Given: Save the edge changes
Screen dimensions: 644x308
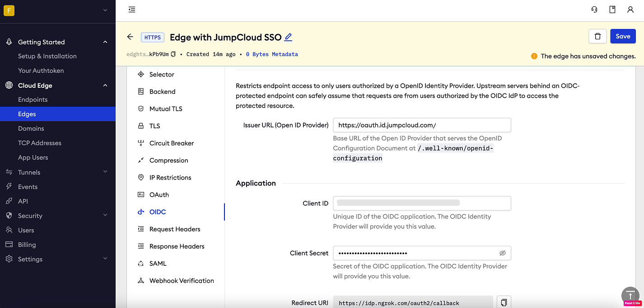Looking at the screenshot, I should pyautogui.click(x=623, y=36).
